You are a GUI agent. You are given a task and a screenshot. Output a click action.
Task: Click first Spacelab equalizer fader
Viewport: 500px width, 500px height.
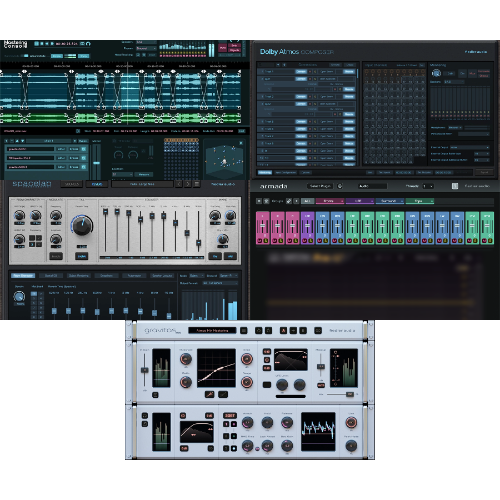click(105, 212)
